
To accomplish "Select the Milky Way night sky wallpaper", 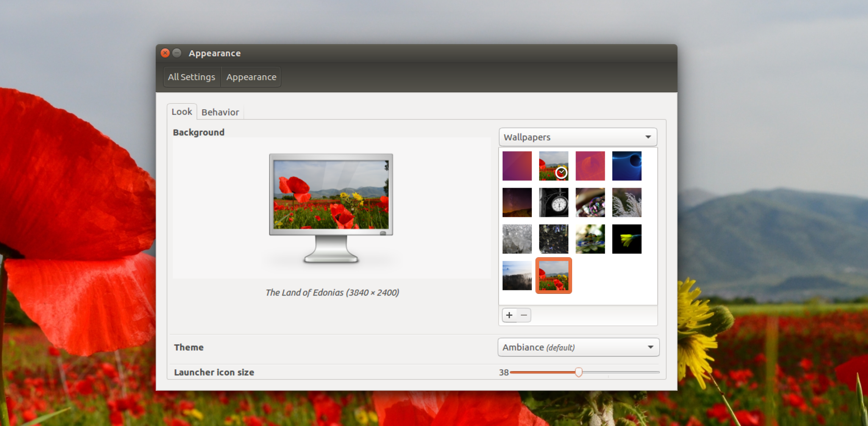I will 517,202.
